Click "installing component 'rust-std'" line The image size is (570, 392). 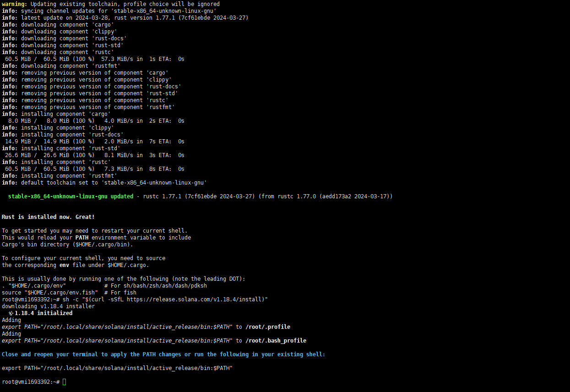(61, 148)
